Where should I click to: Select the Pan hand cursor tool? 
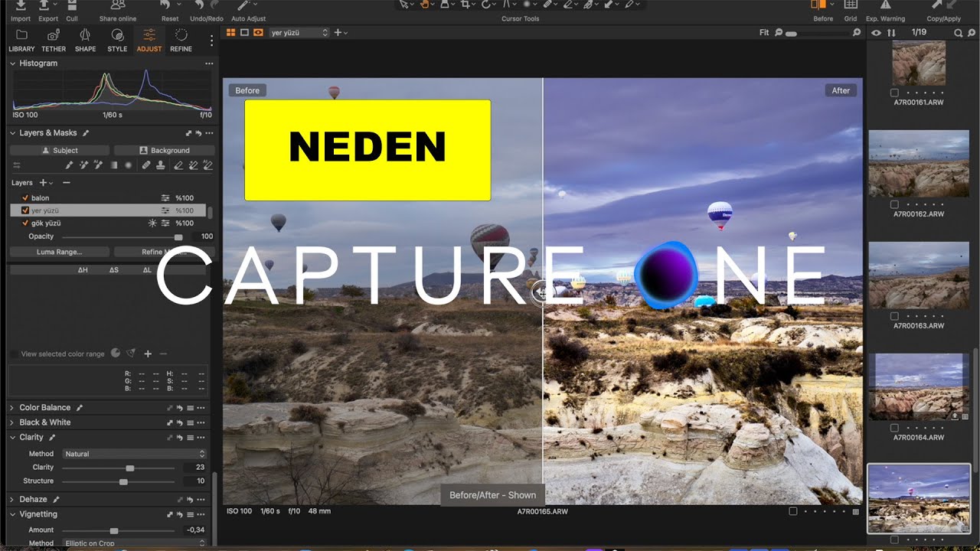click(x=425, y=5)
